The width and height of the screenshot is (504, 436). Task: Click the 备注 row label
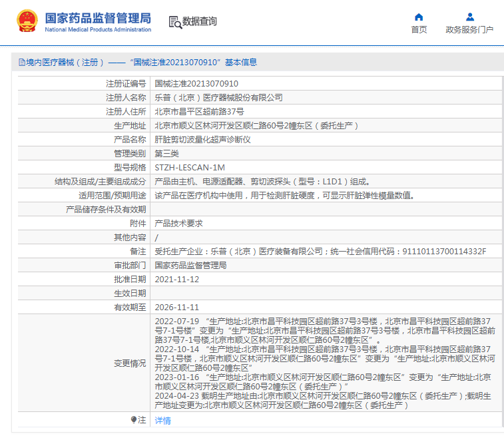(x=138, y=251)
